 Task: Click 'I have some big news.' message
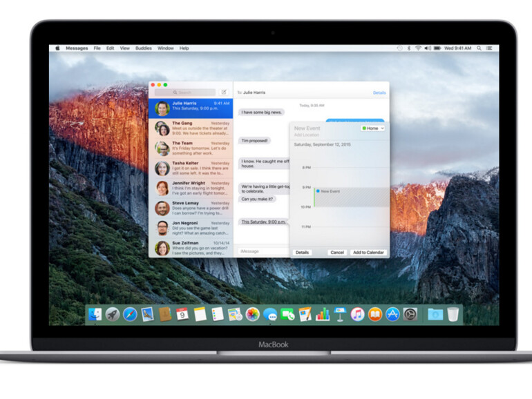261,113
